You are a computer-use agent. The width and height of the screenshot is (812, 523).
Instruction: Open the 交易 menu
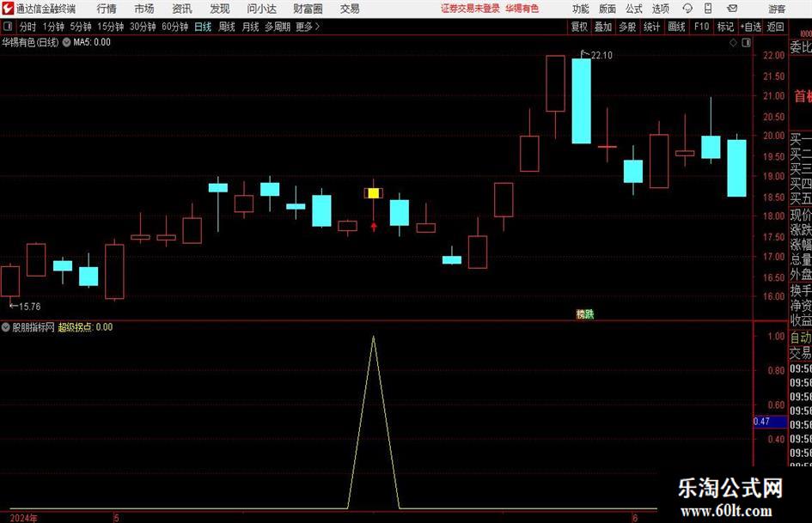(350, 9)
